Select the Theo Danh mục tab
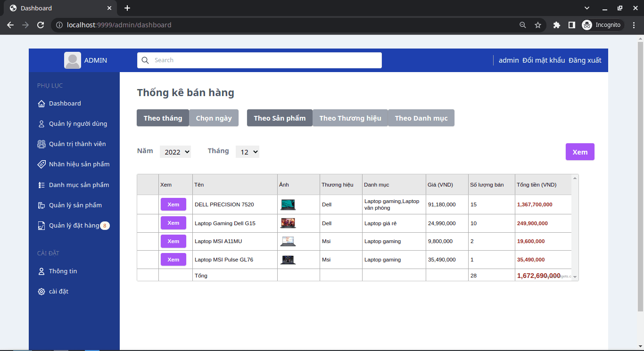Image resolution: width=644 pixels, height=351 pixels. click(421, 118)
